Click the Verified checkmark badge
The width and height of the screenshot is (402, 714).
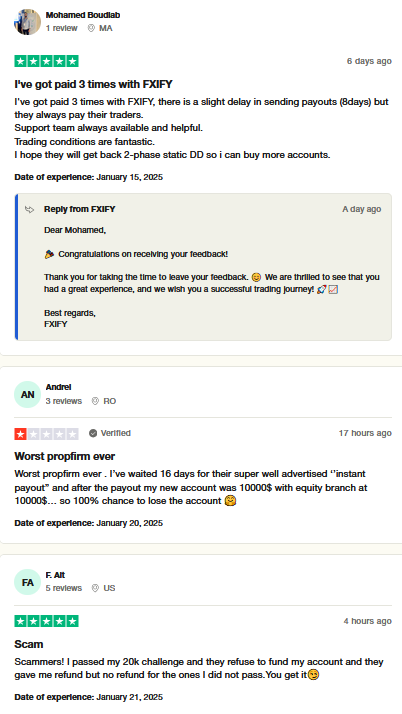coord(93,433)
